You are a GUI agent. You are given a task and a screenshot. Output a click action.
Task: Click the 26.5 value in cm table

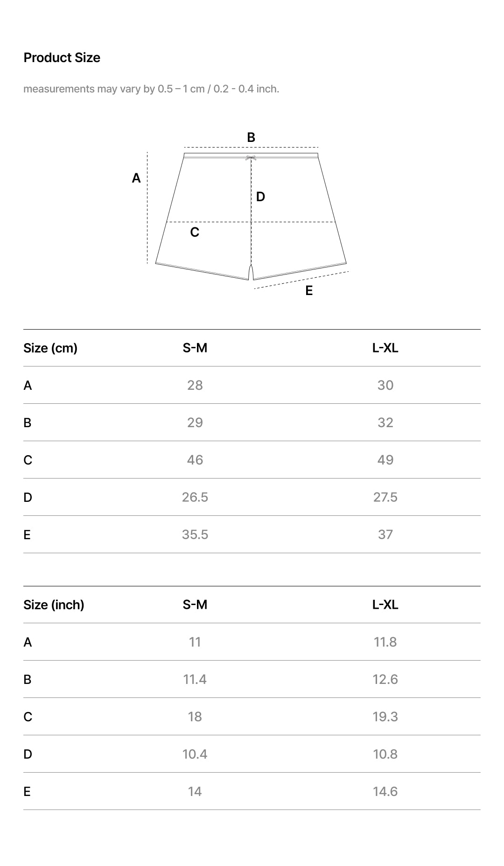pyautogui.click(x=195, y=497)
